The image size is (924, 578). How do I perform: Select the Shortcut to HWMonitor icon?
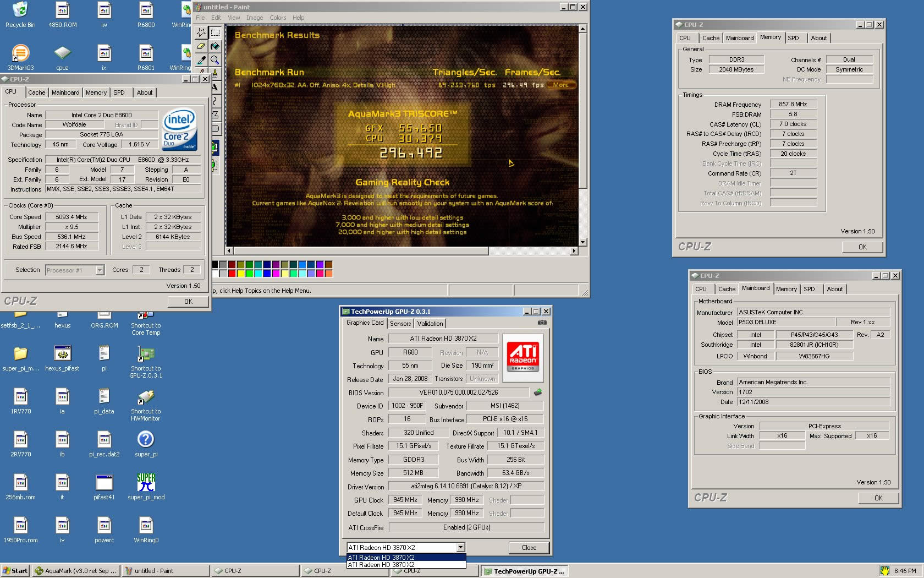click(x=146, y=405)
